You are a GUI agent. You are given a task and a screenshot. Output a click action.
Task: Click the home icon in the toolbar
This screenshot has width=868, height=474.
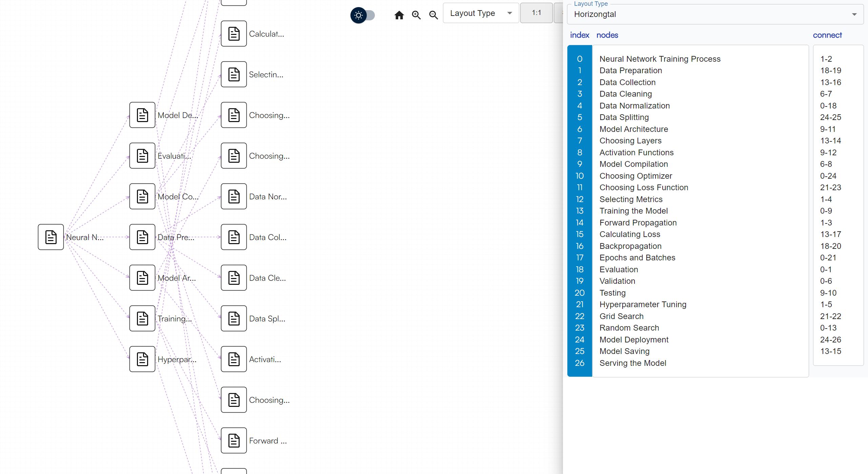(399, 15)
